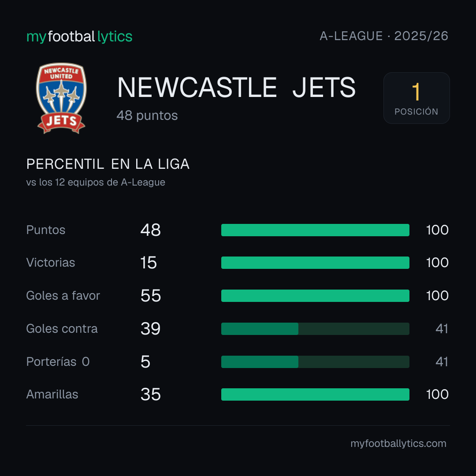This screenshot has height=476, width=476.
Task: Click the Victorias percentile bar
Action: (x=315, y=263)
